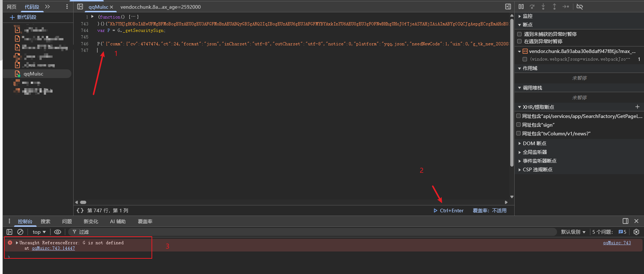Open the console settings gear
The image size is (644, 274).
pos(636,232)
